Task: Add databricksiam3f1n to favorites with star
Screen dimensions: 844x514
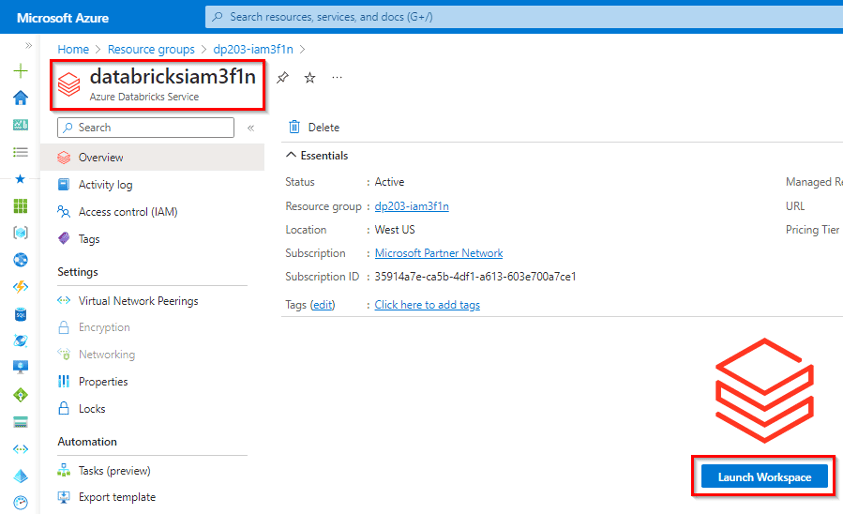Action: tap(310, 78)
